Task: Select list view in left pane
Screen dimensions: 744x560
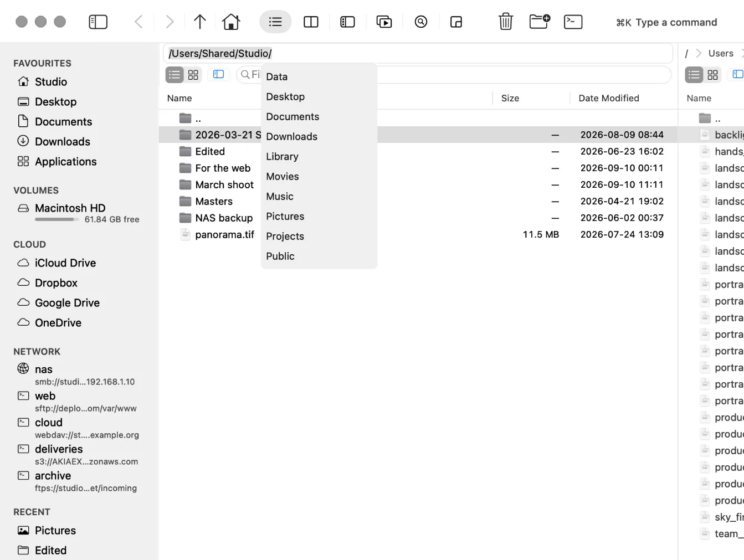Action: (x=175, y=75)
